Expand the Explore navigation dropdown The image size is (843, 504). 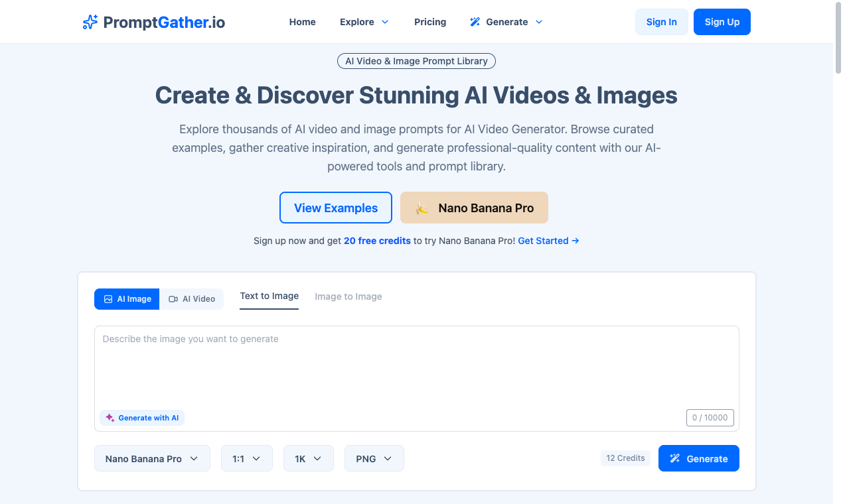364,21
